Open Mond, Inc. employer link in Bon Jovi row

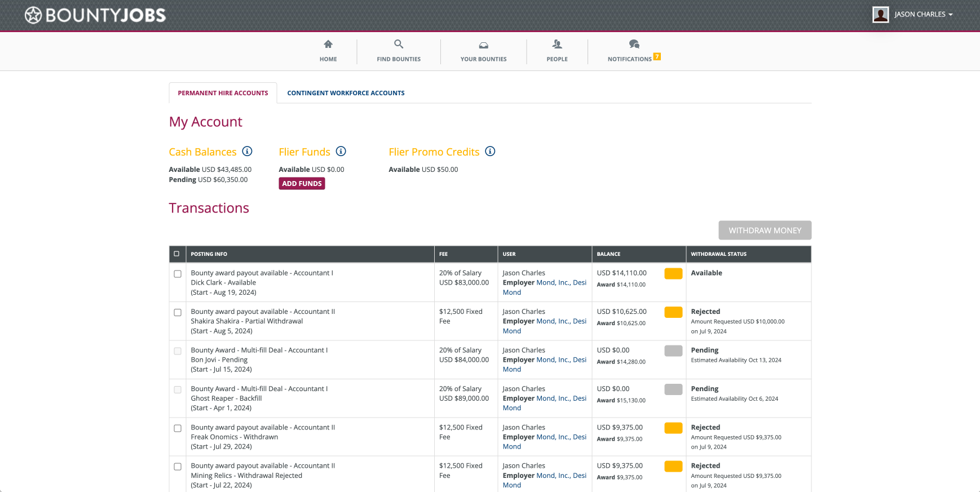point(553,360)
